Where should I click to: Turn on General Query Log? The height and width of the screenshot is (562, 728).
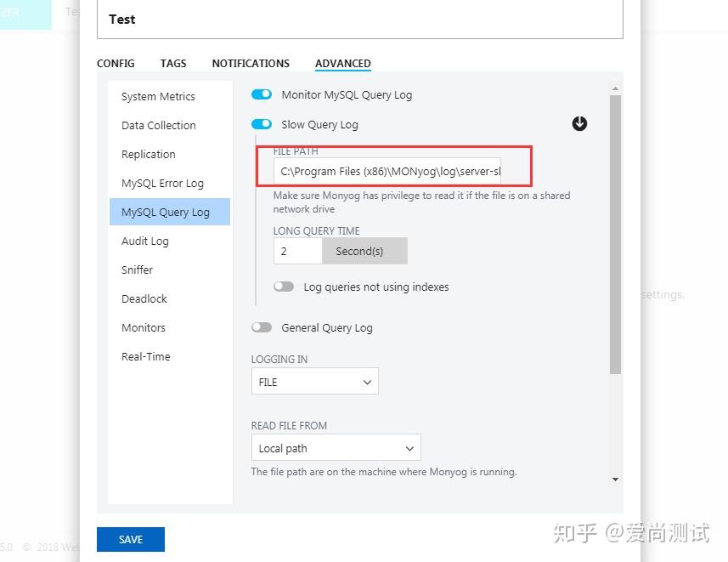pyautogui.click(x=262, y=326)
